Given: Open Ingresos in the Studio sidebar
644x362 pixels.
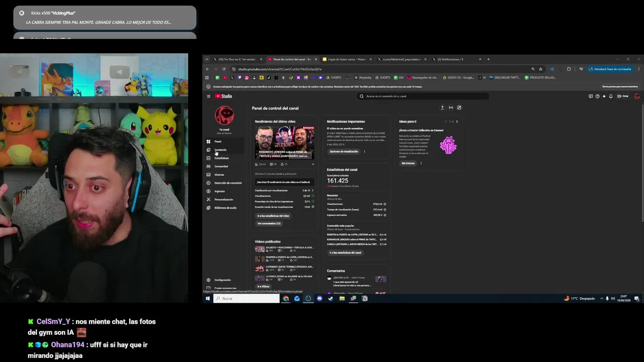Looking at the screenshot, I should point(224,191).
